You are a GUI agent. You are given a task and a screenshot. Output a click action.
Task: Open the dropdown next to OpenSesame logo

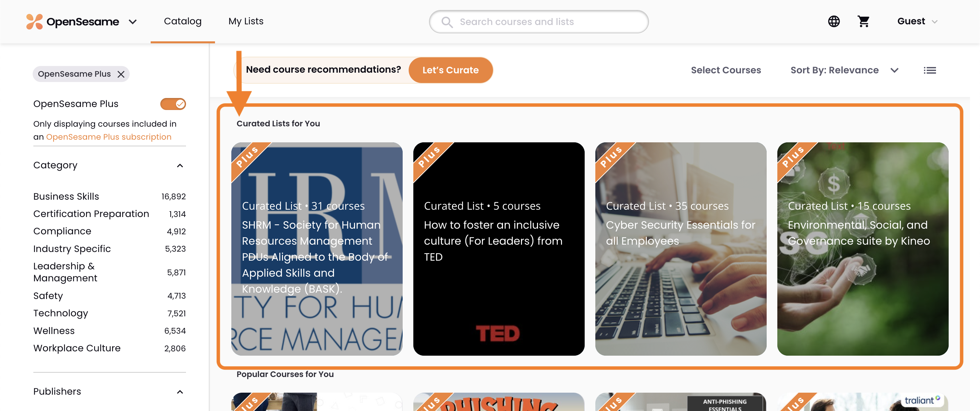click(133, 22)
